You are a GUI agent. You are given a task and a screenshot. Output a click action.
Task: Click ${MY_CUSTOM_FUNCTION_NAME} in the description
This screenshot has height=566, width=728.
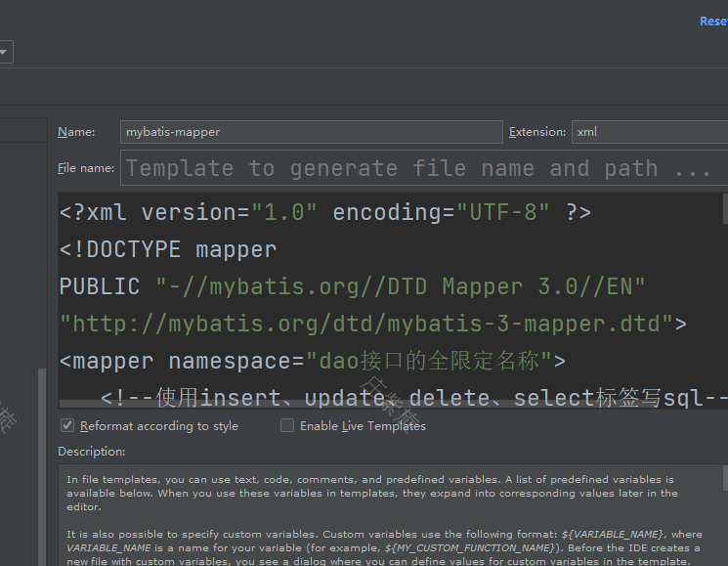pyautogui.click(x=470, y=547)
